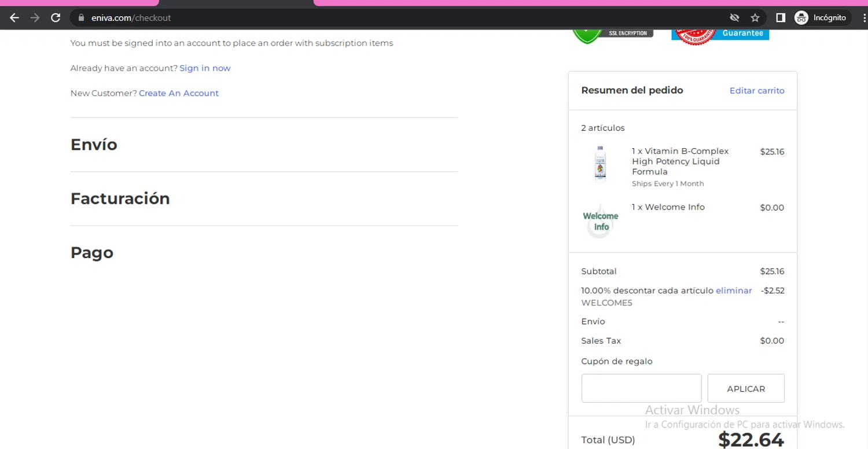Expand the Pago section heading

(x=92, y=253)
